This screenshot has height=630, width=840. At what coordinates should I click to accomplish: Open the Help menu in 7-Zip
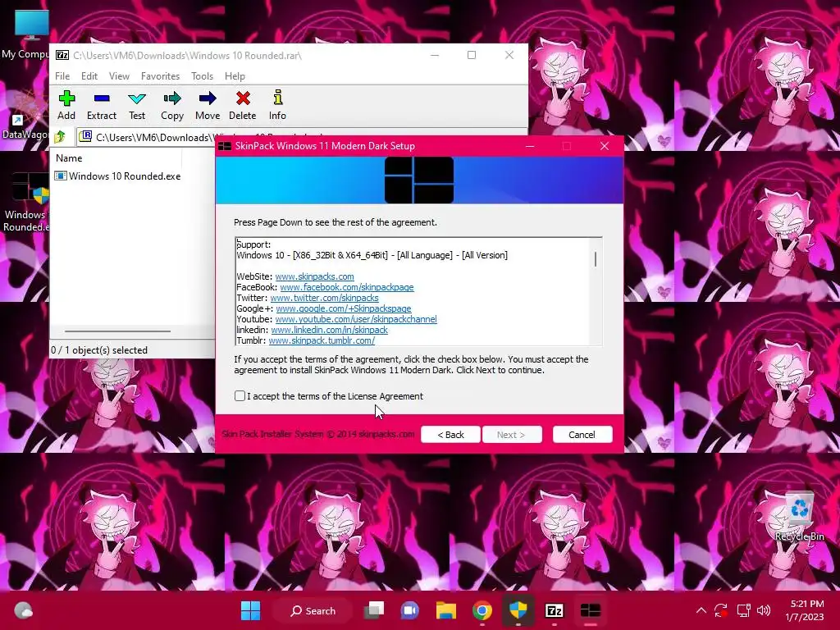(235, 76)
